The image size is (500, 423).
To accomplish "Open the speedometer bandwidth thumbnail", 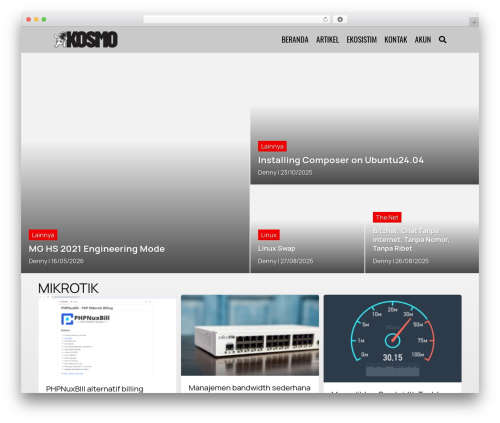I will [392, 338].
